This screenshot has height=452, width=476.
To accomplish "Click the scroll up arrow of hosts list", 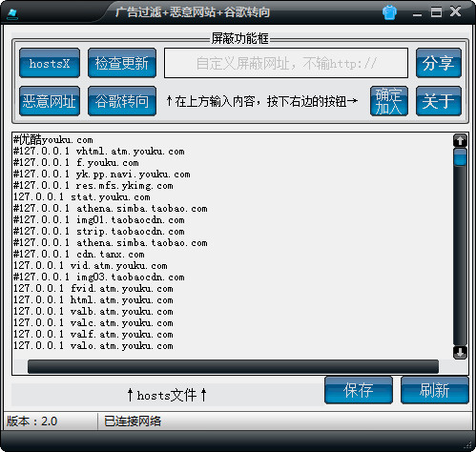I will [460, 140].
